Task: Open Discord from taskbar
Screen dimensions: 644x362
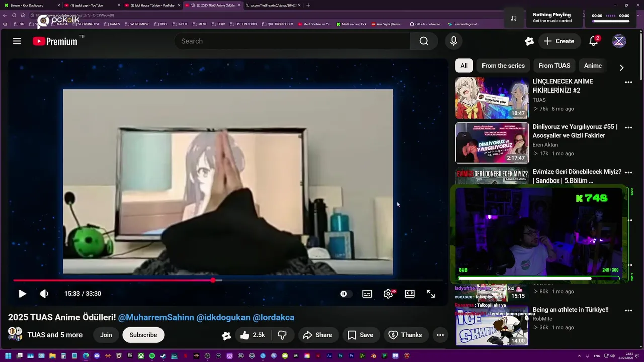Action: tap(97, 356)
